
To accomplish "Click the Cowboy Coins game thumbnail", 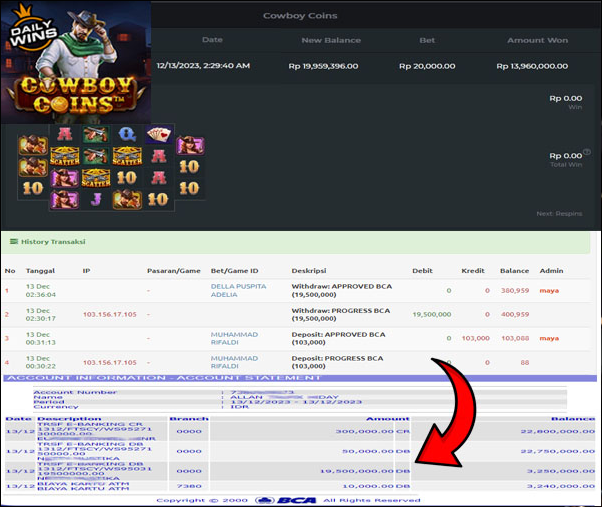I will point(76,62).
